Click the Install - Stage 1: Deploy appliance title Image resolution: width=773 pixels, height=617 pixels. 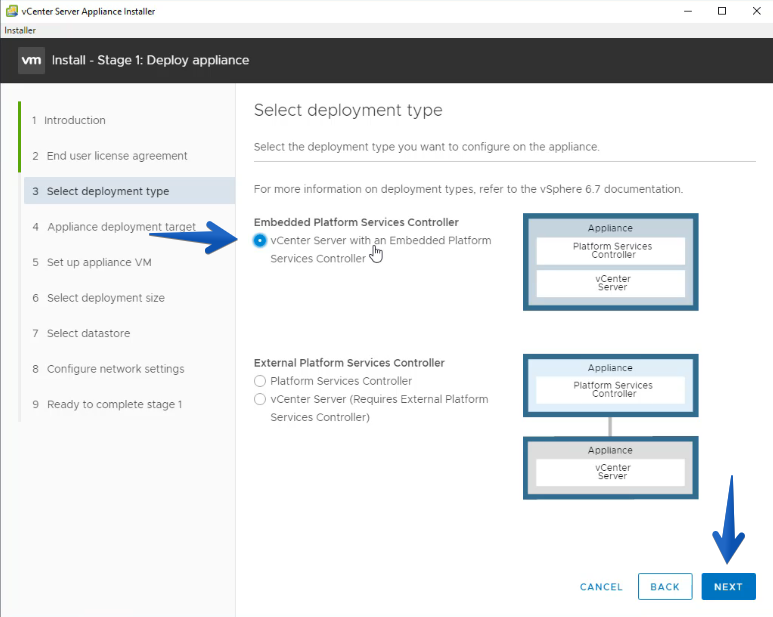[x=150, y=60]
